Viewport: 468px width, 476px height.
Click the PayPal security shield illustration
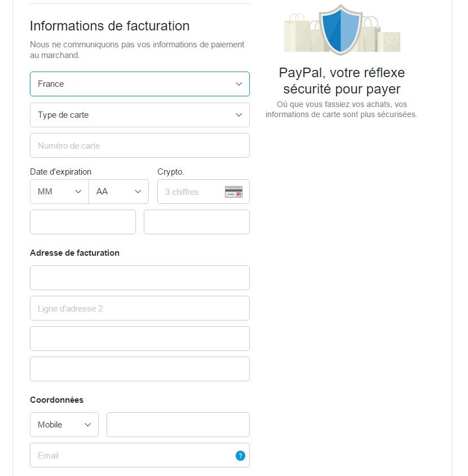coord(341,27)
